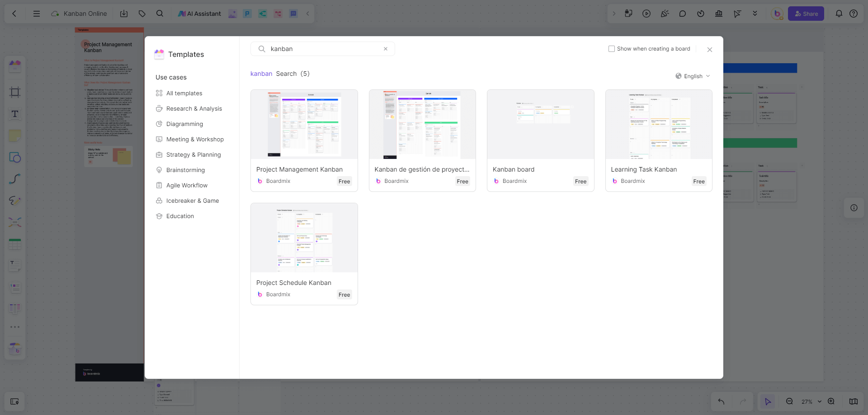Open the voting chart icon
The height and width of the screenshot is (415, 868).
tap(719, 14)
